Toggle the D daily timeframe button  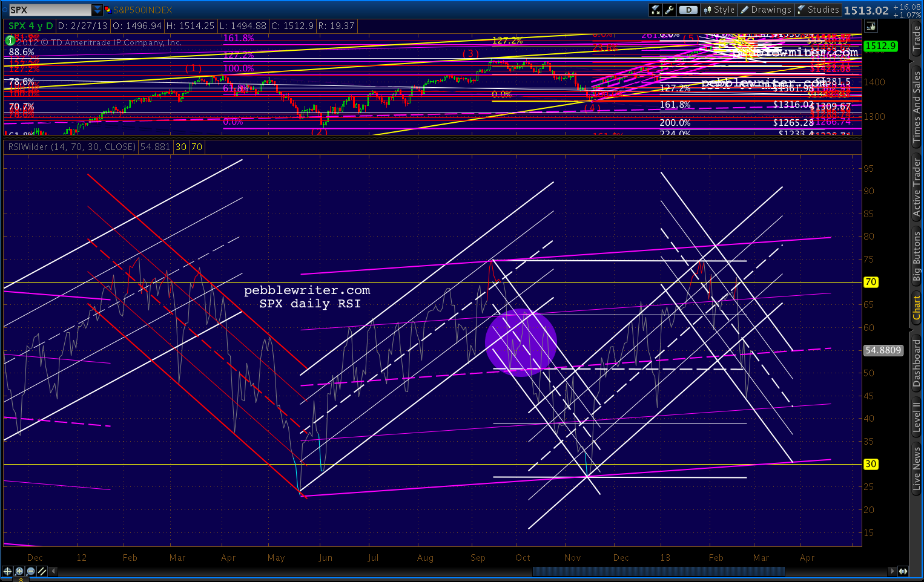click(x=688, y=10)
